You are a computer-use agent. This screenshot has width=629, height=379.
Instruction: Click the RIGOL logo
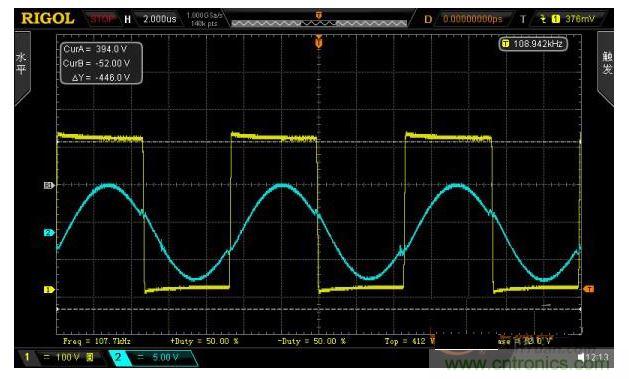(48, 19)
